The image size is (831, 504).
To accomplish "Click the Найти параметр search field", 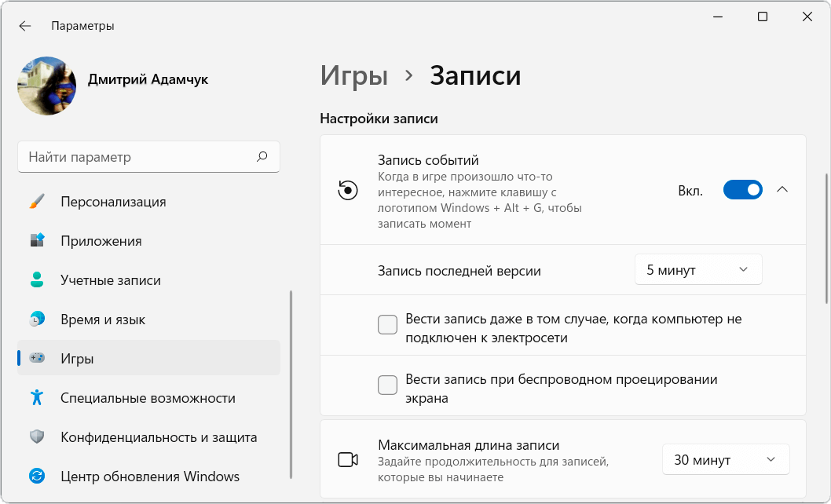I will [137, 157].
